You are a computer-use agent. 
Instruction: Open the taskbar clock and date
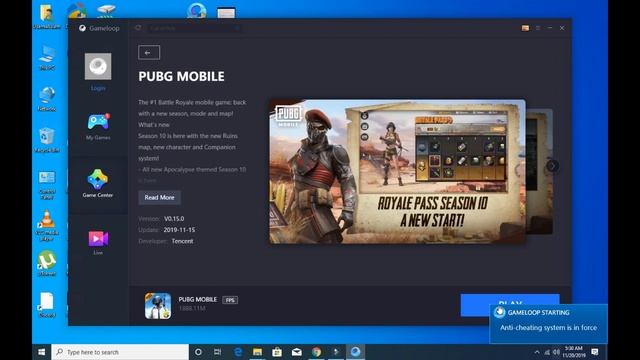[x=573, y=352]
